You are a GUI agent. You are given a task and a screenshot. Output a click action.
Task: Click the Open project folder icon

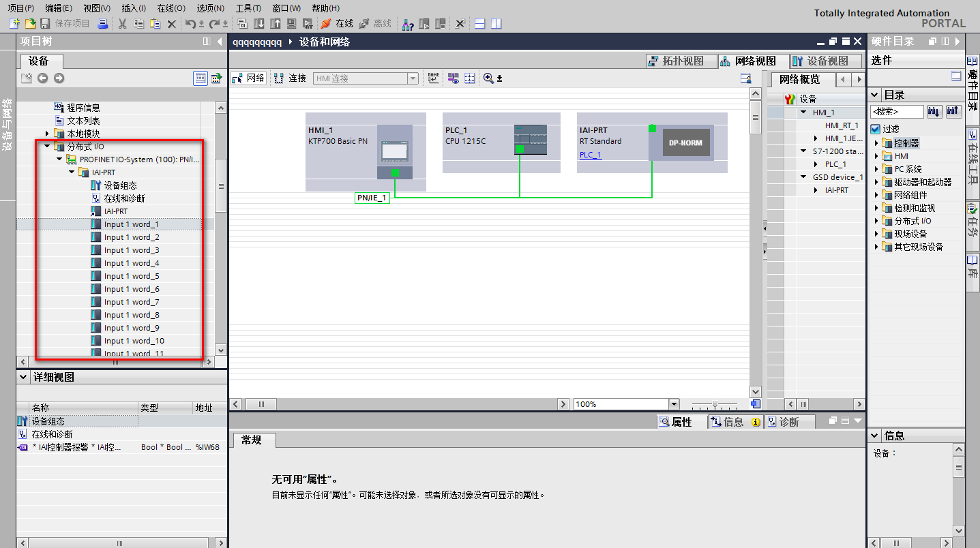pyautogui.click(x=30, y=24)
